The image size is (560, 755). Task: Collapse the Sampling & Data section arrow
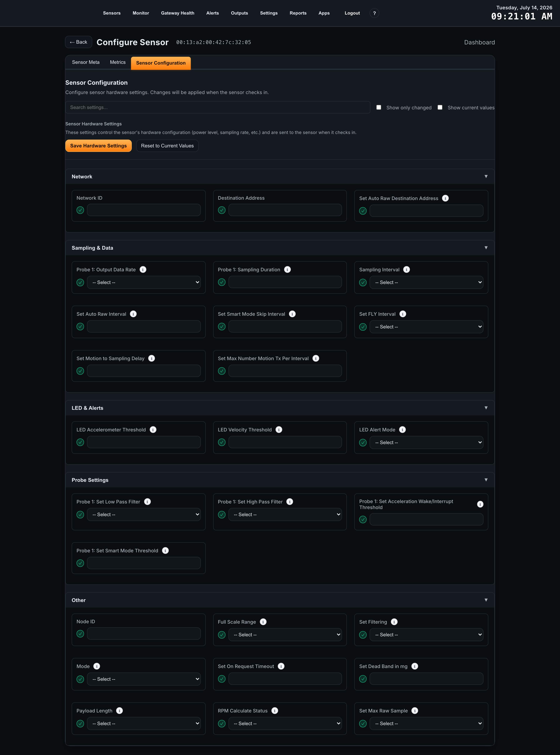pyautogui.click(x=486, y=248)
